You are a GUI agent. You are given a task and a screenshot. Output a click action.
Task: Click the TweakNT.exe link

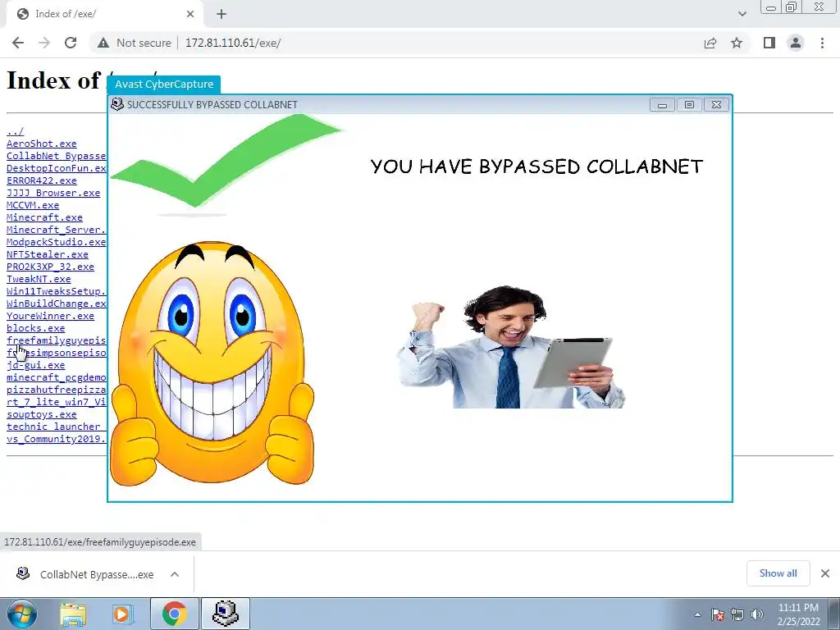pos(39,279)
